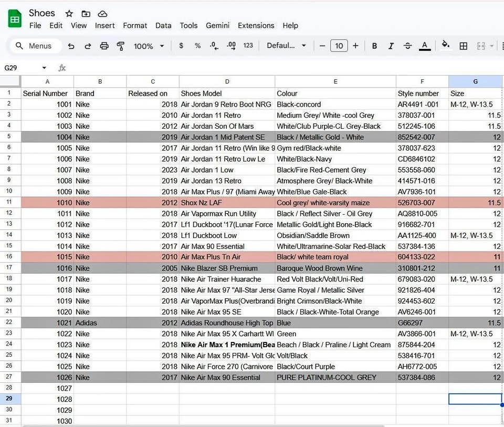This screenshot has width=504, height=427.
Task: Select column D header
Action: click(227, 81)
